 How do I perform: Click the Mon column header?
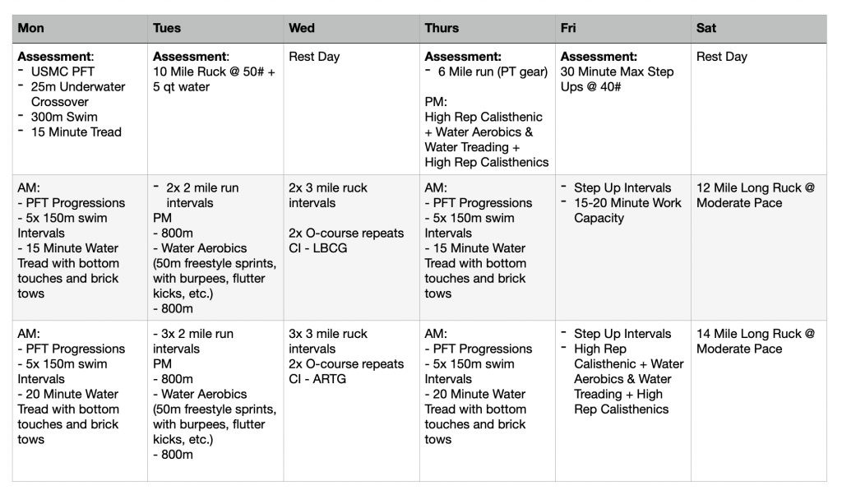pyautogui.click(x=31, y=28)
